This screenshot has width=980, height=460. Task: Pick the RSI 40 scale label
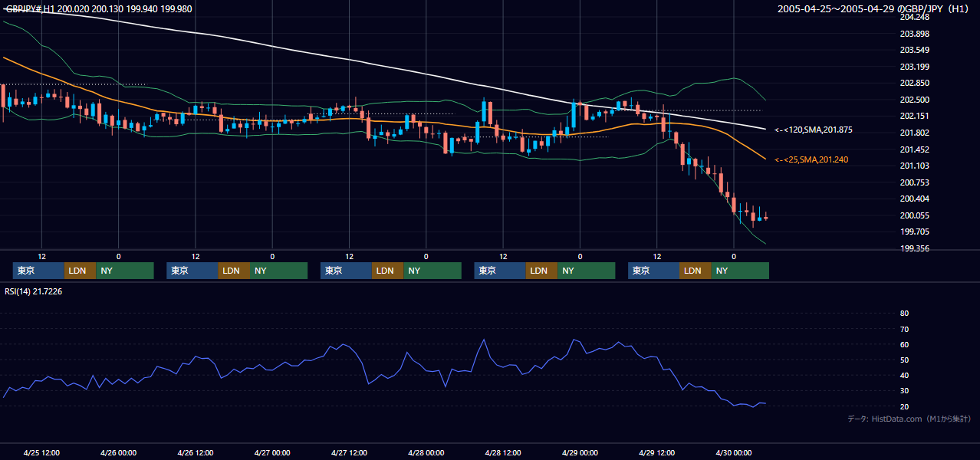click(x=904, y=376)
